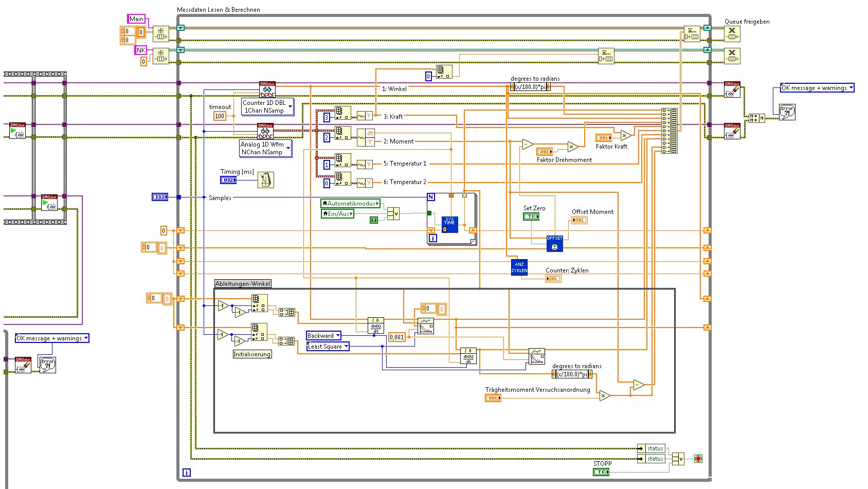The height and width of the screenshot is (489, 868).
Task: Select the lower Release Queue node
Action: (732, 56)
